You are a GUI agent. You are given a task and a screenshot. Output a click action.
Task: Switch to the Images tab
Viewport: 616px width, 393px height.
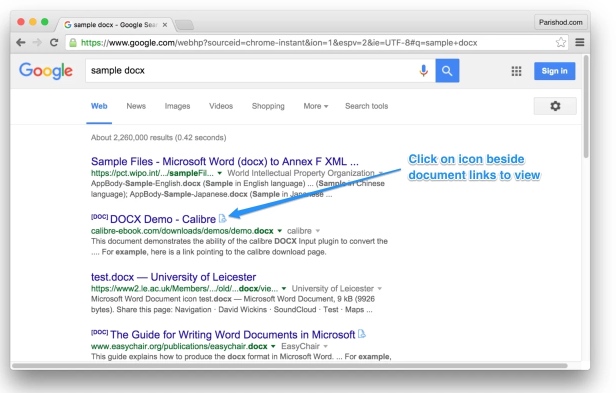tap(177, 106)
